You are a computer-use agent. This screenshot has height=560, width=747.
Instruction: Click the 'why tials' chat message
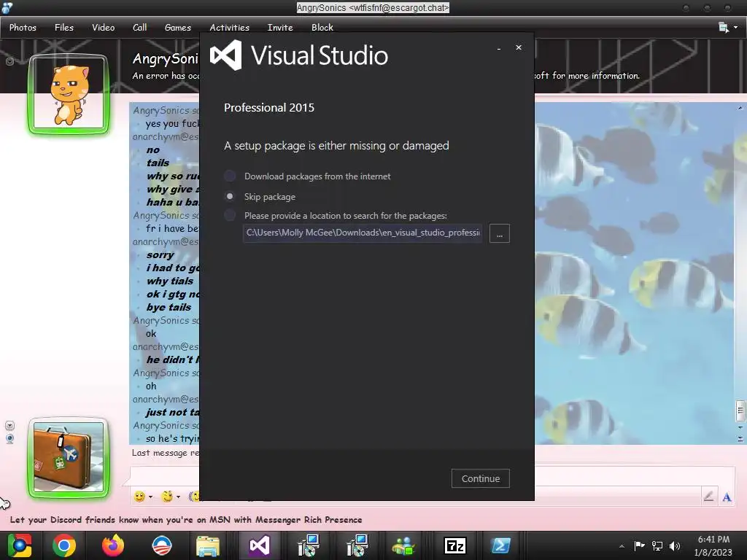169,281
